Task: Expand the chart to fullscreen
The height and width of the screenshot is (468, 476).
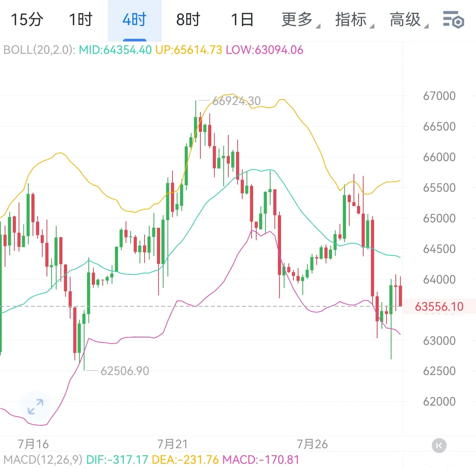Action: (36, 406)
